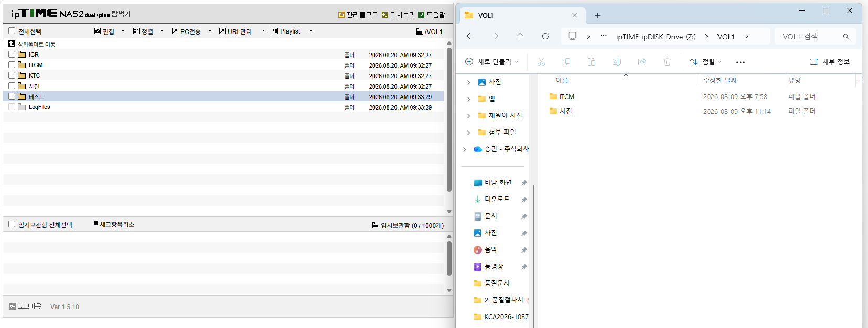Open 도움말 help in ipTIME window
868x328 pixels.
432,15
